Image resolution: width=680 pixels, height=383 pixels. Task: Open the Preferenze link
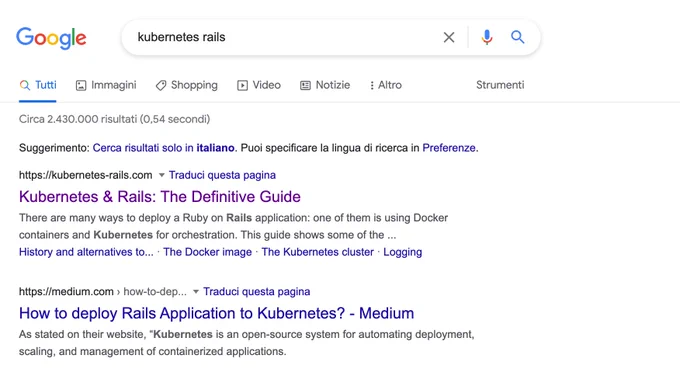pyautogui.click(x=449, y=148)
